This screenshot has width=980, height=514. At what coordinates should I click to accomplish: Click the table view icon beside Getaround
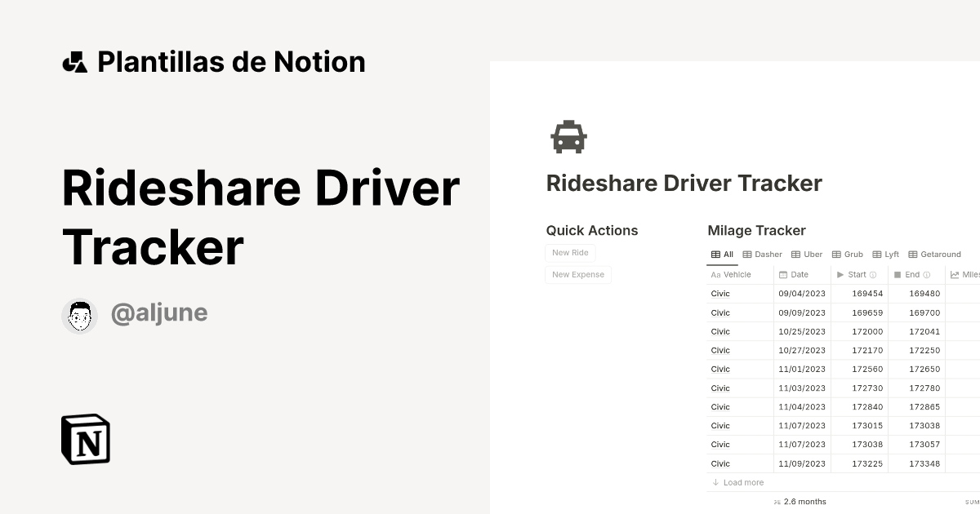pos(911,254)
